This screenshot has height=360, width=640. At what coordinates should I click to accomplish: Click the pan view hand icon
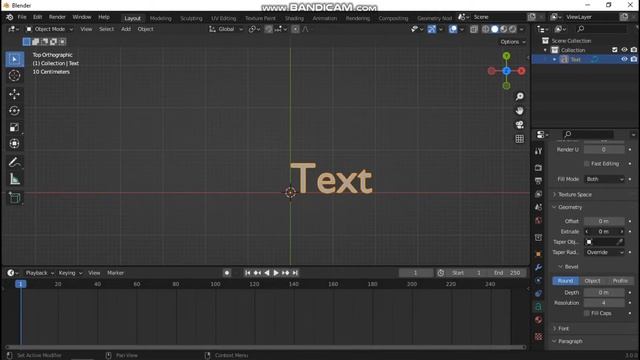pos(520,111)
